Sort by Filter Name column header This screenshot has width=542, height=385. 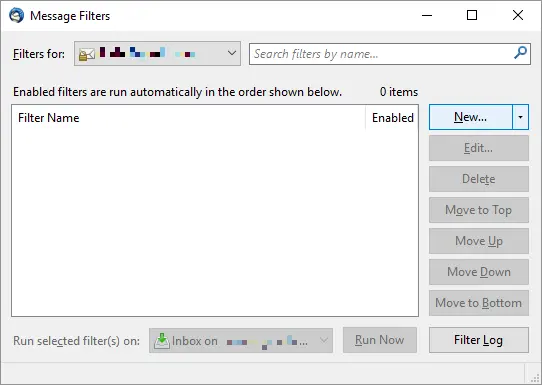188,118
